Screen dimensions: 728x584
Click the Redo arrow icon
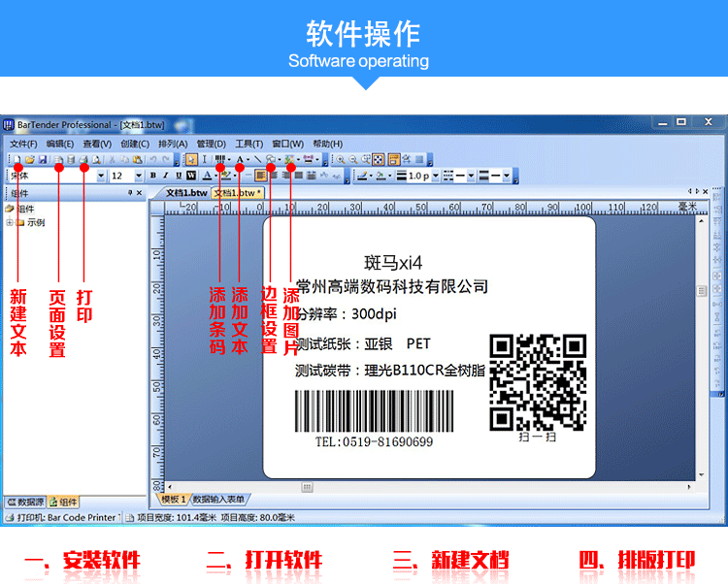(166, 159)
